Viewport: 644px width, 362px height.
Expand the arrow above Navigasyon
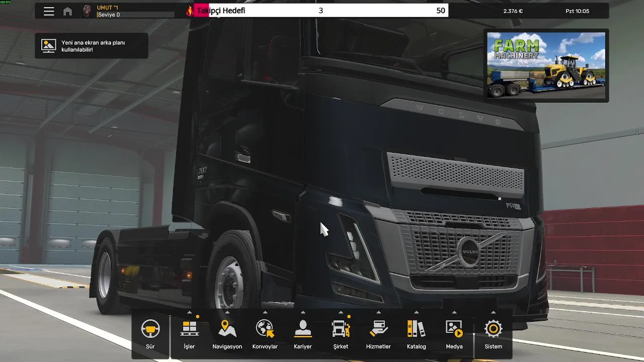click(227, 312)
